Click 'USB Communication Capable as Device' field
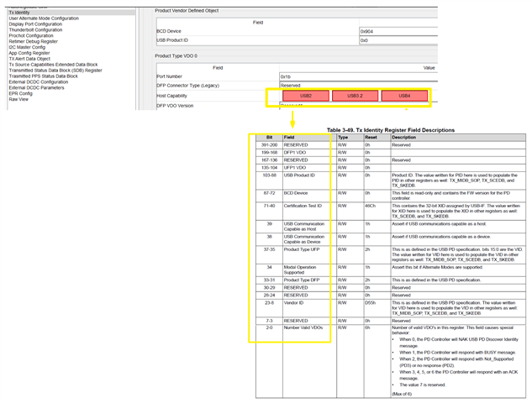 tap(304, 239)
